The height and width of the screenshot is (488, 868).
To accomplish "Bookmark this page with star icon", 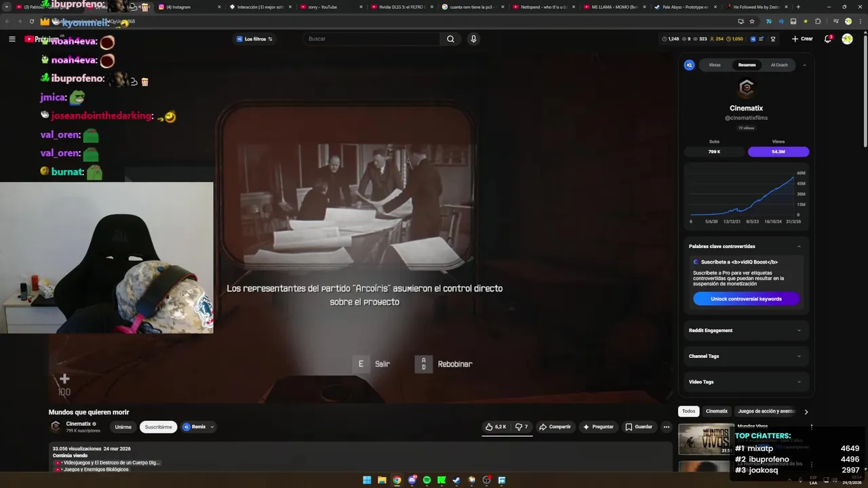I will [752, 21].
